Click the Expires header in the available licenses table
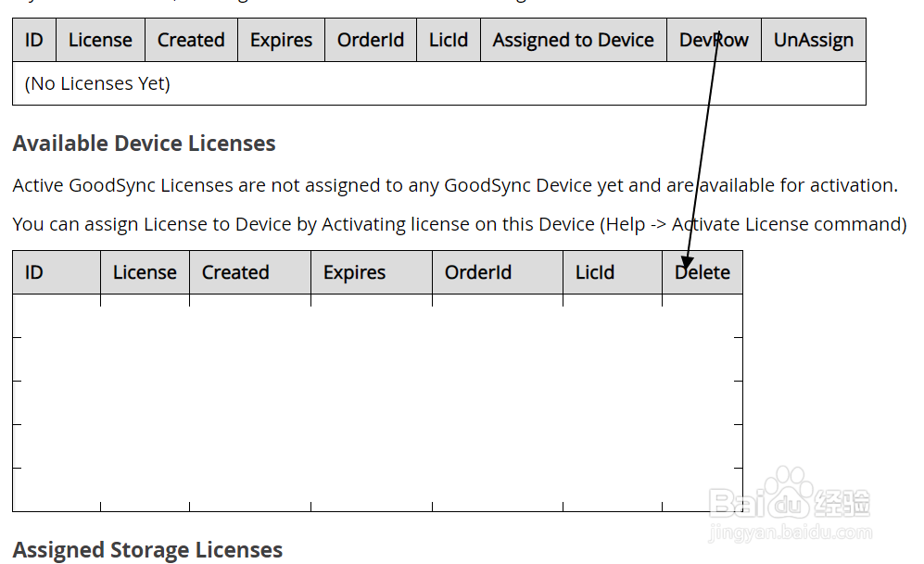This screenshot has height=564, width=924. click(372, 272)
